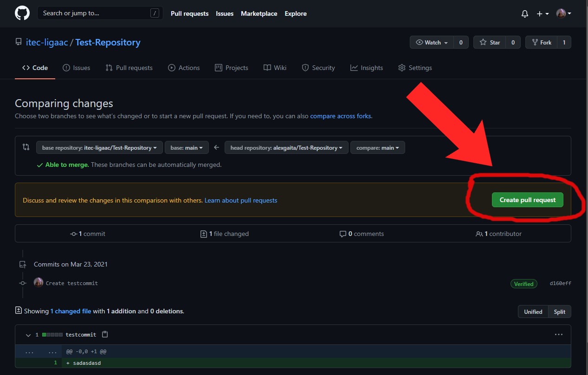Viewport: 588px width, 375px height.
Task: Click the Verified signature badge
Action: click(523, 284)
